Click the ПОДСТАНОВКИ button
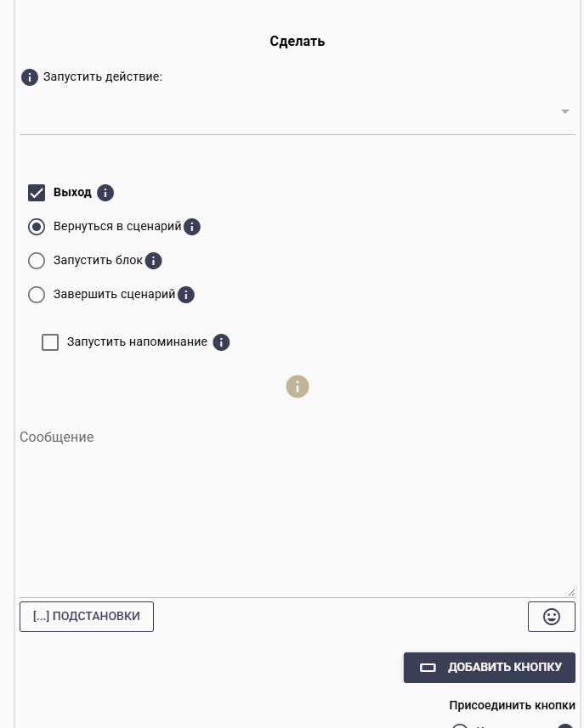Image resolution: width=584 pixels, height=728 pixels. tap(86, 616)
